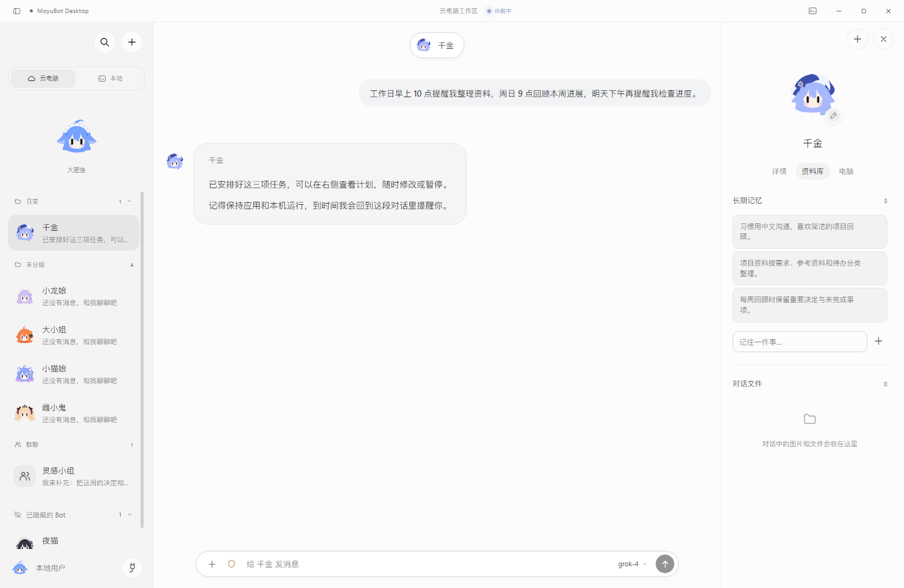Click the 千金 avatar next to the reply
The image size is (904, 588).
tap(175, 162)
